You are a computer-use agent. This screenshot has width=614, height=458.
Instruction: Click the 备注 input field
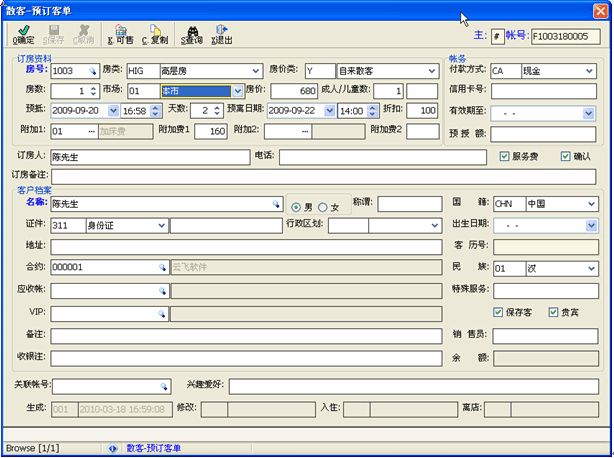(x=246, y=336)
